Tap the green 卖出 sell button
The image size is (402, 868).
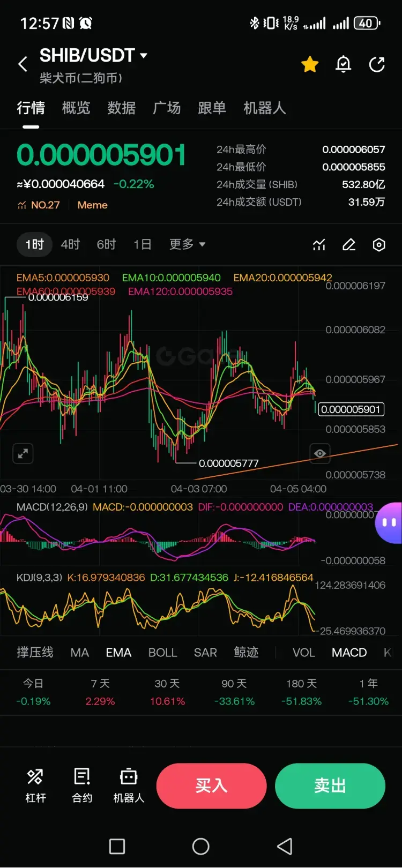pyautogui.click(x=330, y=786)
